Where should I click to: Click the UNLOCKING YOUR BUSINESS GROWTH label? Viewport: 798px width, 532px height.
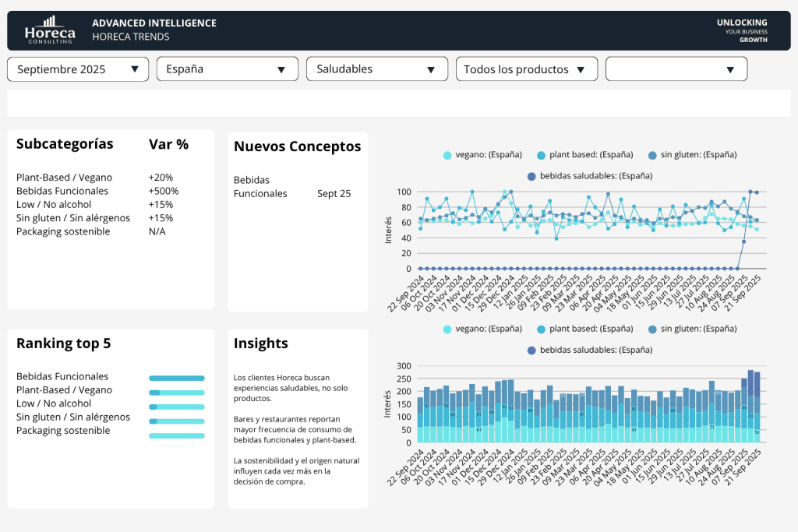(x=741, y=30)
